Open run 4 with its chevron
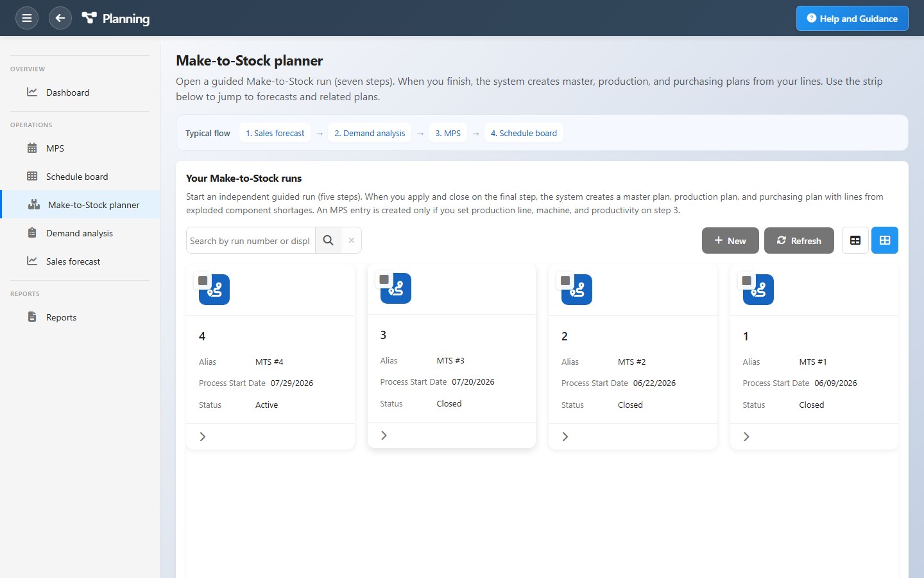Screen dimensions: 924x578 pyautogui.click(x=203, y=437)
